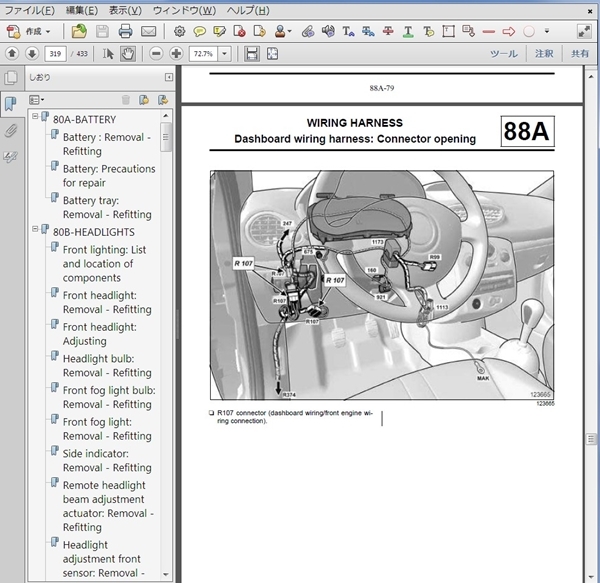The width and height of the screenshot is (600, 583).
Task: Toggle full screen reading mode icon
Action: click(584, 31)
